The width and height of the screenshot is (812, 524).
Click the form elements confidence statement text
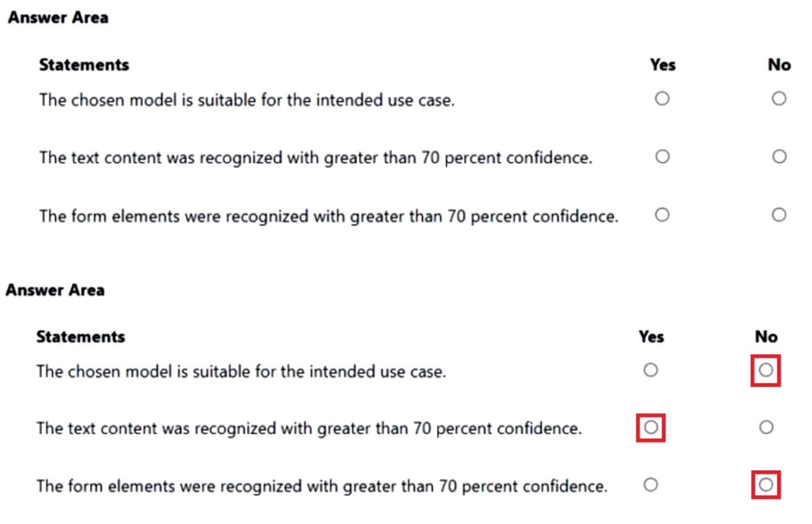(x=329, y=216)
